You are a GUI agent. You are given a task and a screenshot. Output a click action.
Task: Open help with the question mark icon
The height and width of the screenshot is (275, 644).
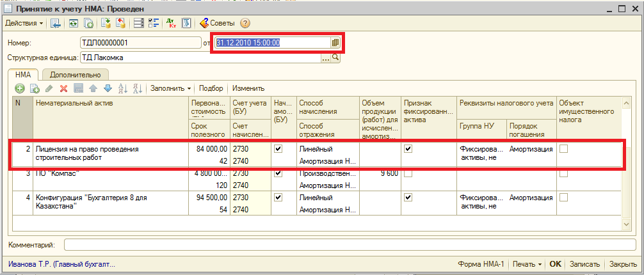[x=245, y=24]
